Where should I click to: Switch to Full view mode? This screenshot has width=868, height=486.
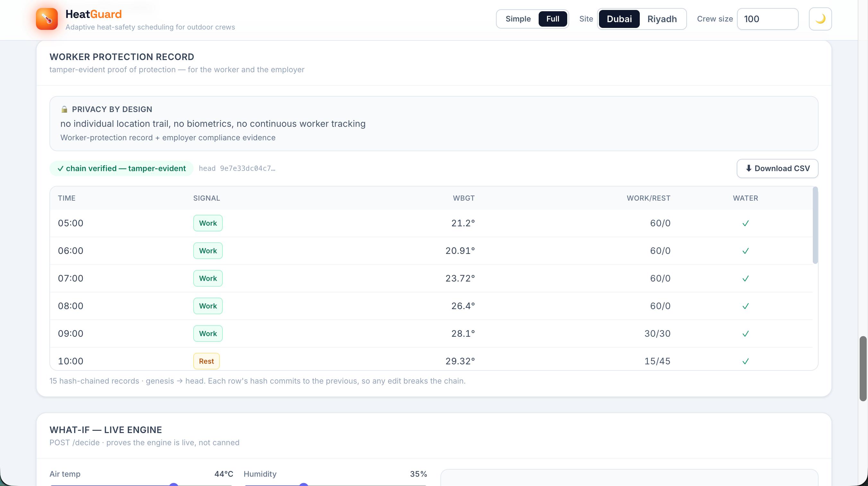(552, 19)
